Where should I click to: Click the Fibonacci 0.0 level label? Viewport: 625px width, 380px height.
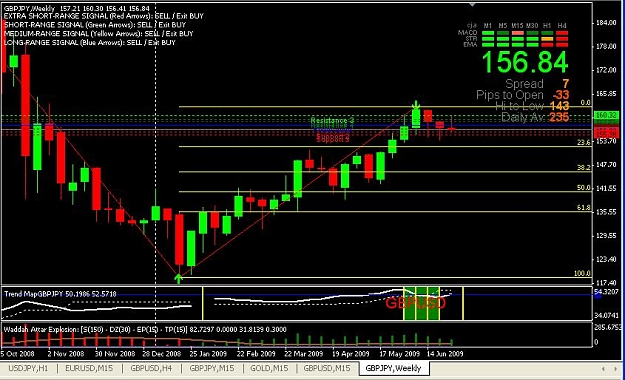[x=586, y=102]
